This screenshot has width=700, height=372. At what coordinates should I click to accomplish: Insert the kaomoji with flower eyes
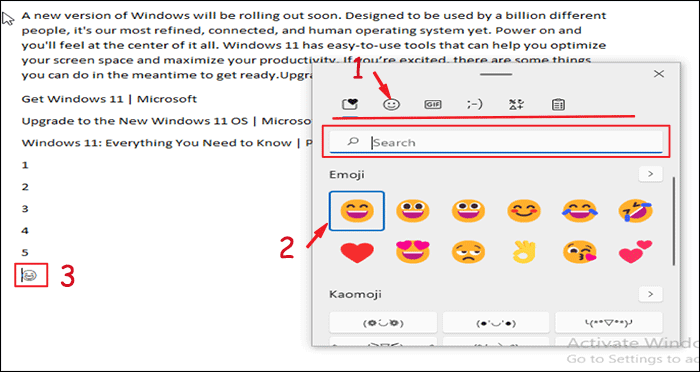(x=383, y=322)
